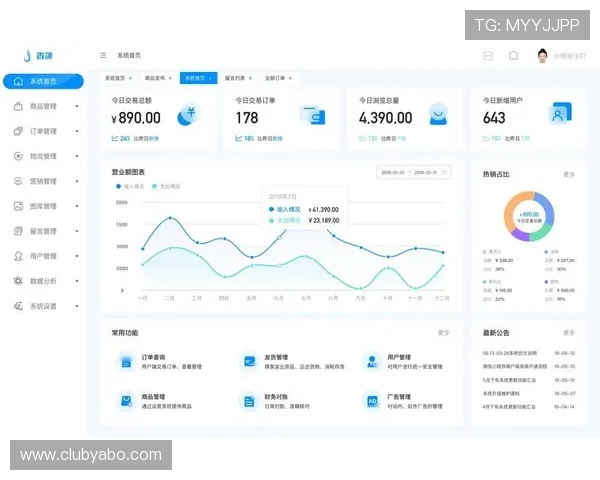The height and width of the screenshot is (480, 600).
Task: Close the 留言列表 tab
Action: pos(250,77)
